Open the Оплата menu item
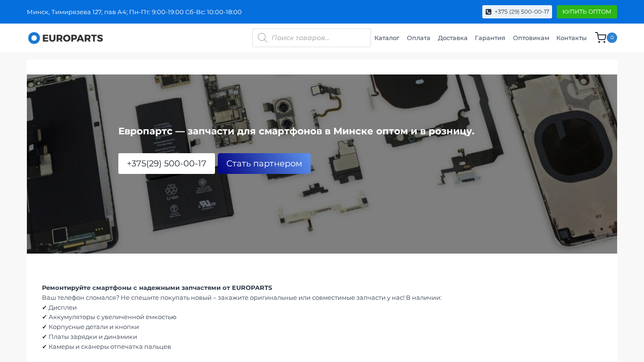Viewport: 644px width, 362px height. [x=419, y=38]
